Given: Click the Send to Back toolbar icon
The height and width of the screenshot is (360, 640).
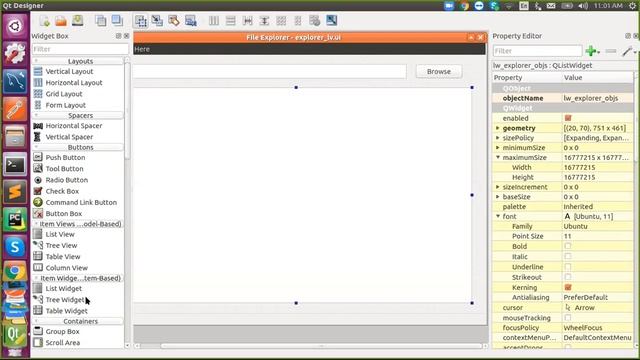Looking at the screenshot, I should click(100, 20).
